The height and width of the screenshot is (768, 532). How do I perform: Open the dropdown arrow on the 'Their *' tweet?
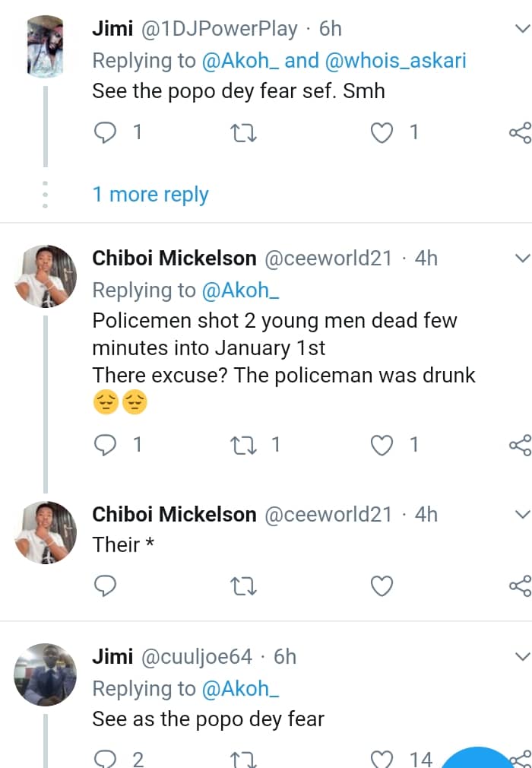click(x=522, y=515)
